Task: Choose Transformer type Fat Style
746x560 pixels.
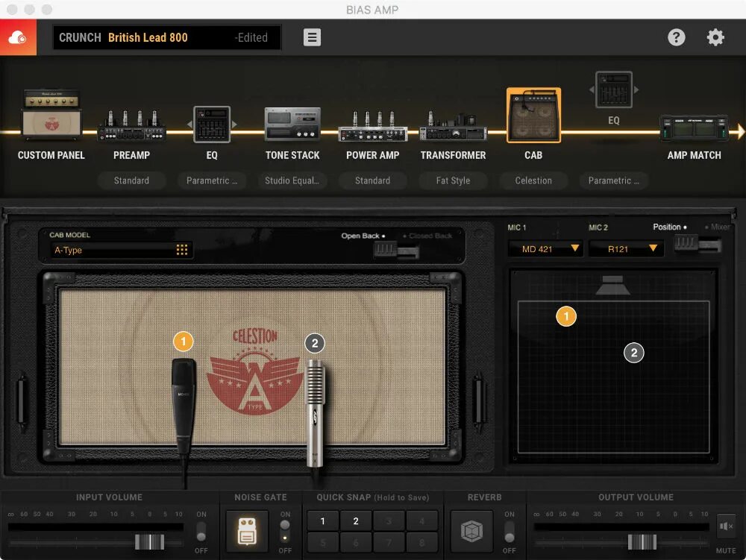Action: click(453, 180)
